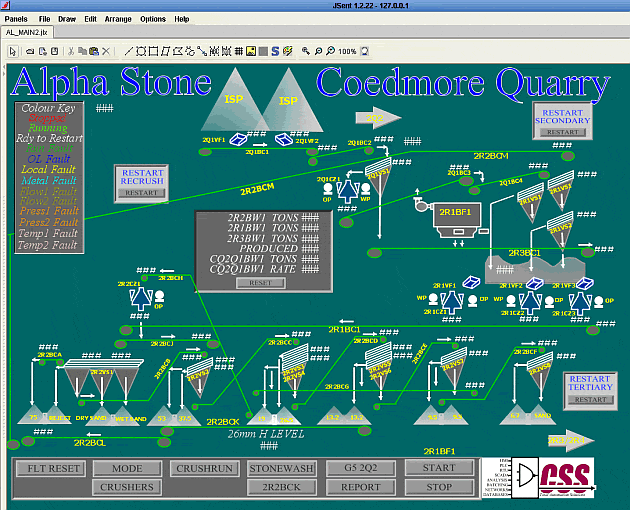Open the Help menu
Image resolution: width=630 pixels, height=510 pixels.
[182, 19]
